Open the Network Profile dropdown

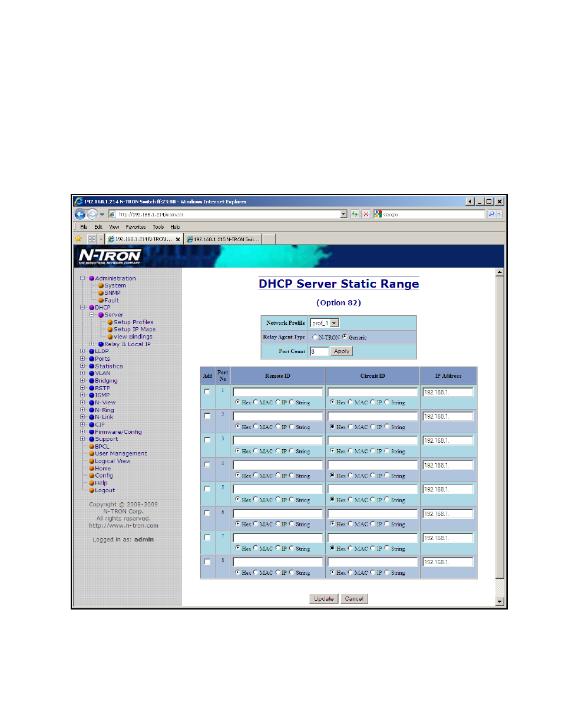point(335,323)
